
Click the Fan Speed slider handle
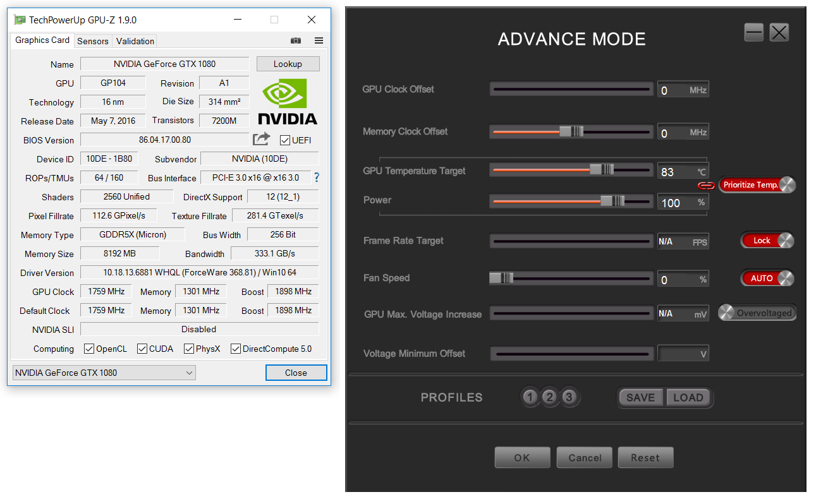pos(501,278)
